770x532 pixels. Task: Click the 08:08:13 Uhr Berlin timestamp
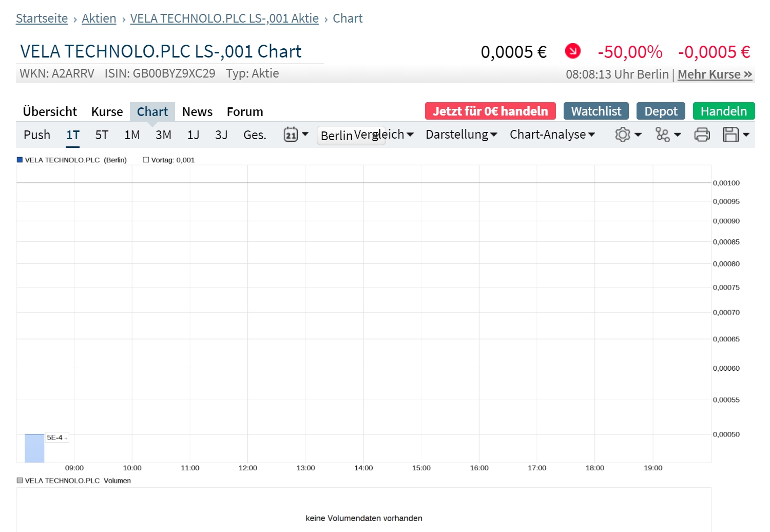618,74
